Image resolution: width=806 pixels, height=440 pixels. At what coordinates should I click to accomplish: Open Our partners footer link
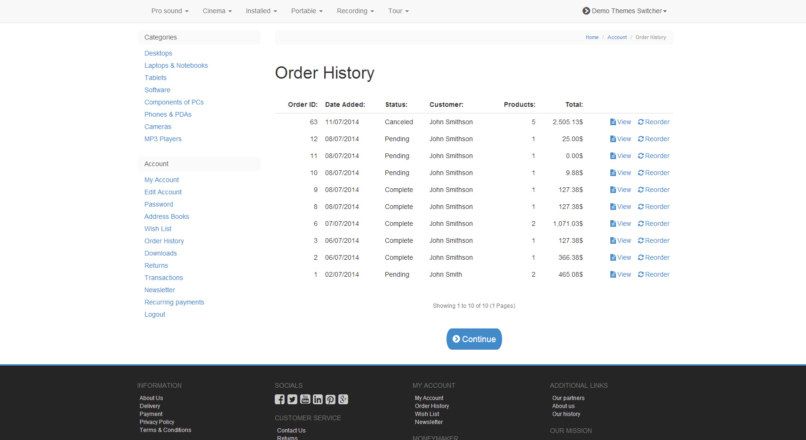coord(568,398)
